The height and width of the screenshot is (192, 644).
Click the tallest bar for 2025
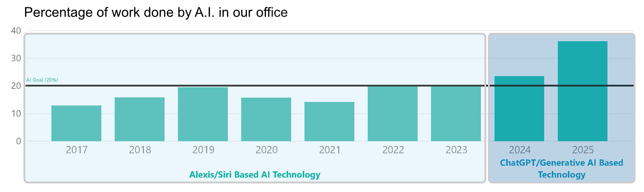click(x=582, y=91)
